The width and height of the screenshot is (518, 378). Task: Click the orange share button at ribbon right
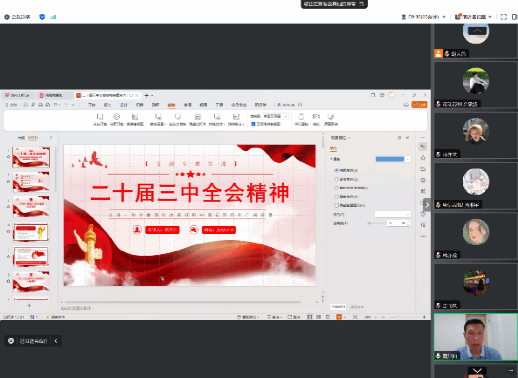(419, 105)
